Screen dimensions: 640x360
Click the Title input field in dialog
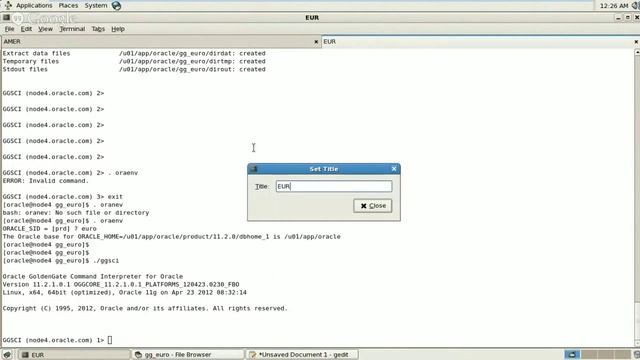[x=334, y=187]
